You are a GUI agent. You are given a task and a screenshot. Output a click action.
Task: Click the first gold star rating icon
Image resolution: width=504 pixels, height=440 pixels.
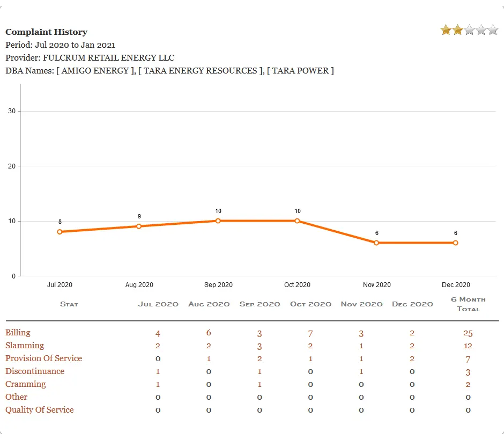(x=446, y=30)
